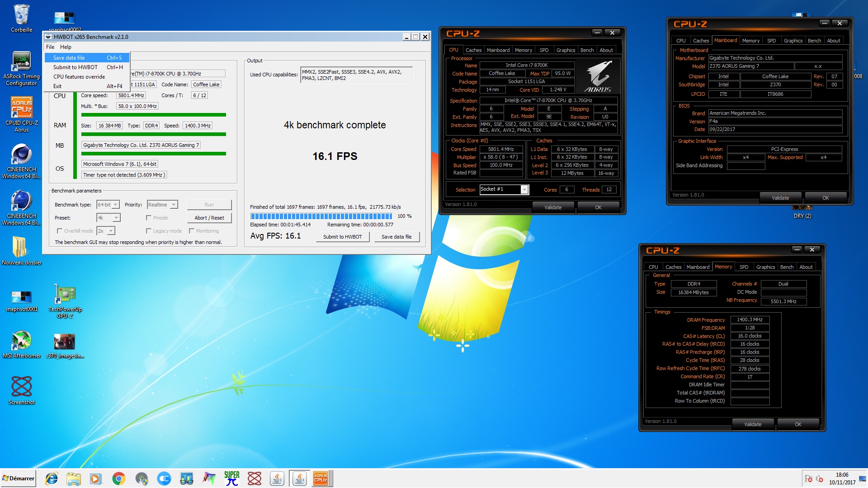Select Submit to HWBOT menu entry
The height and width of the screenshot is (488, 868).
pyautogui.click(x=87, y=67)
